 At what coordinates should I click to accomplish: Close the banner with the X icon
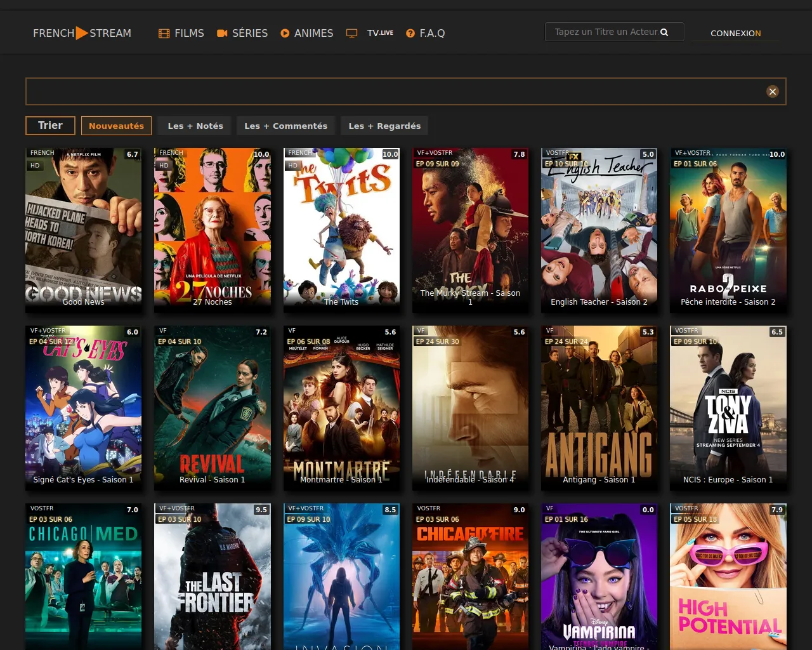[x=772, y=91]
